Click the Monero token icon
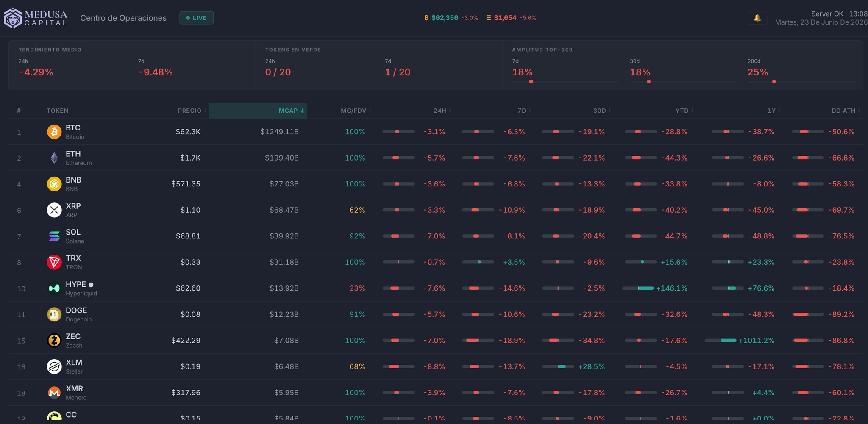This screenshot has height=424, width=868. 54,393
